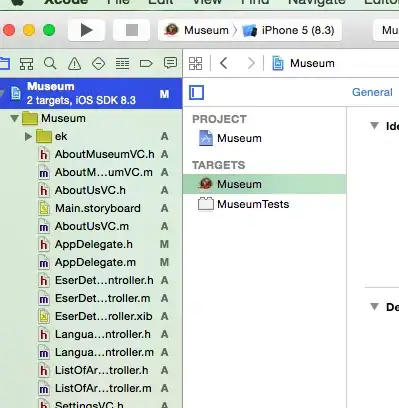Open the Breakpoint navigator icon
Image resolution: width=399 pixels, height=408 pixels.
click(x=146, y=63)
